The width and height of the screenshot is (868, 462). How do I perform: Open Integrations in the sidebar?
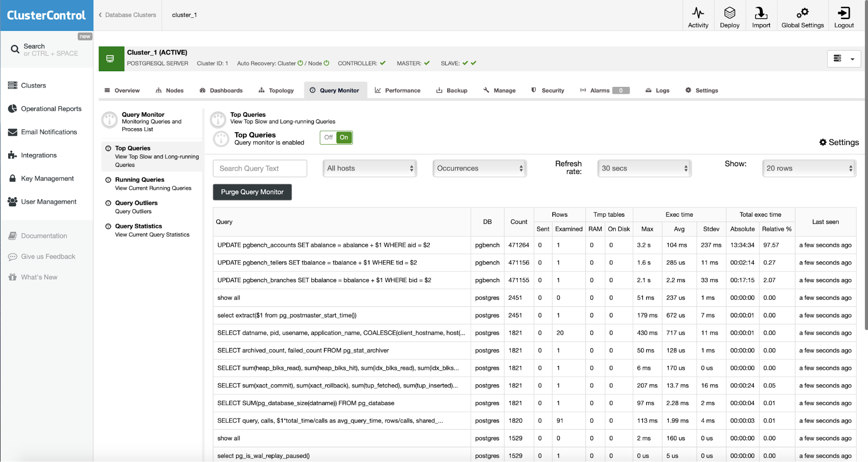coord(39,155)
